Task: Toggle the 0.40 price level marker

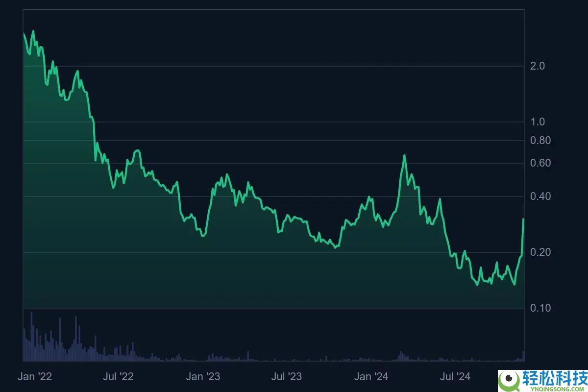Action: tap(540, 195)
